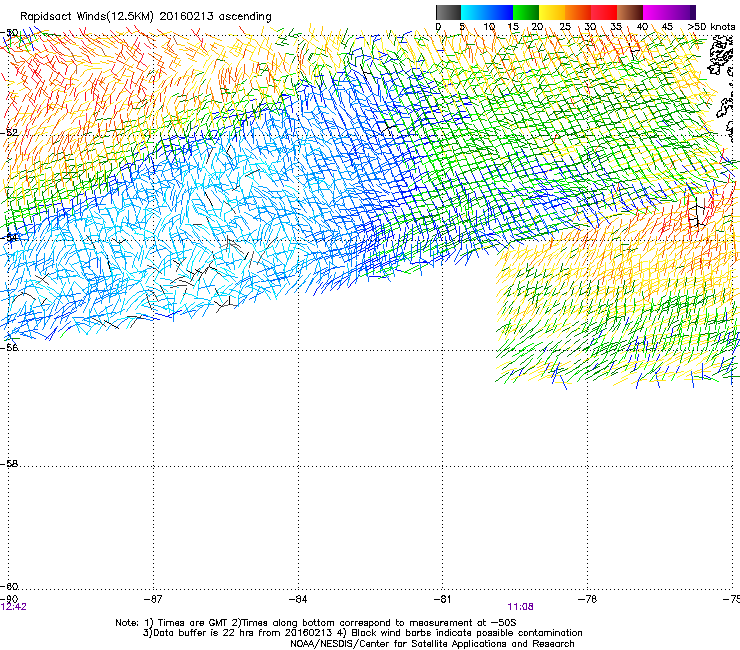Click the latitude label '-52'
This screenshot has height=650, width=740.
click(9, 133)
